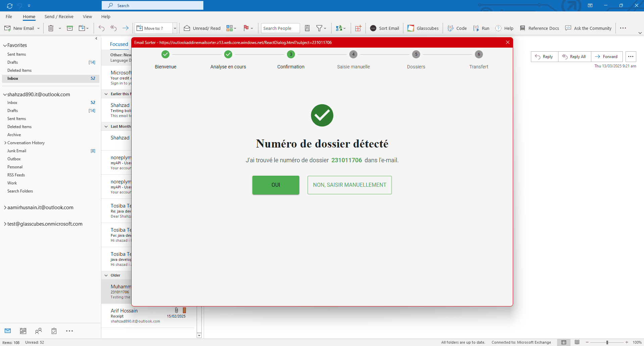The image size is (644, 346).
Task: Click the Reply All arrow icon in ribbon
Action: tap(113, 28)
